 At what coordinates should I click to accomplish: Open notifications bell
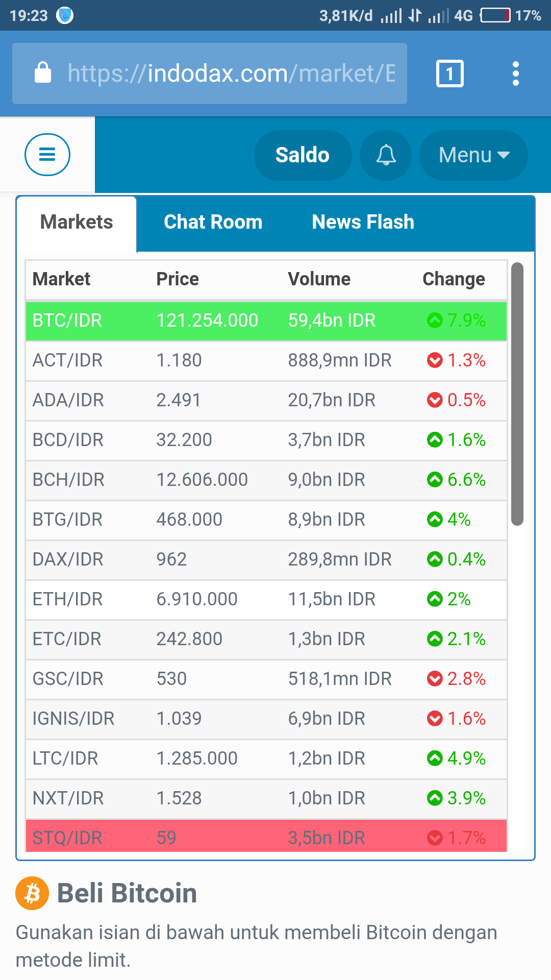(386, 155)
